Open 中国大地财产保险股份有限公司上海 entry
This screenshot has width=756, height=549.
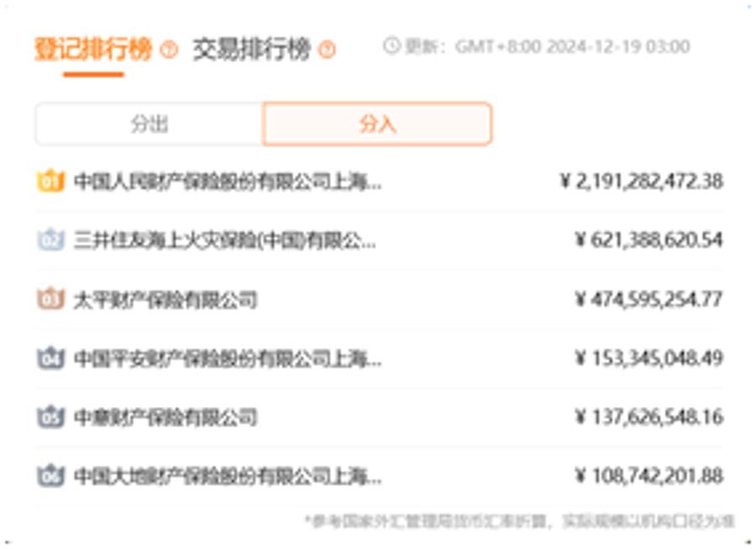228,477
